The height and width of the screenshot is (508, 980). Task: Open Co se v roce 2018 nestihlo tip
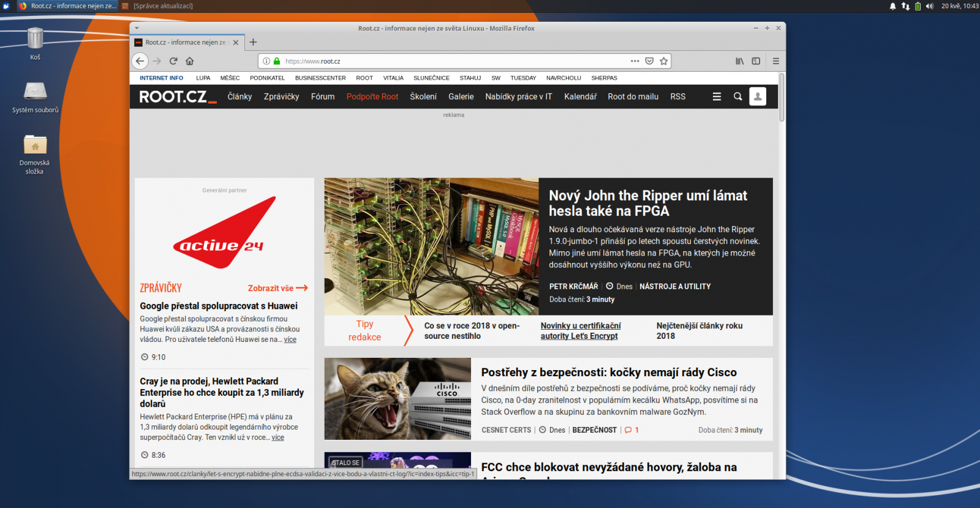(472, 331)
